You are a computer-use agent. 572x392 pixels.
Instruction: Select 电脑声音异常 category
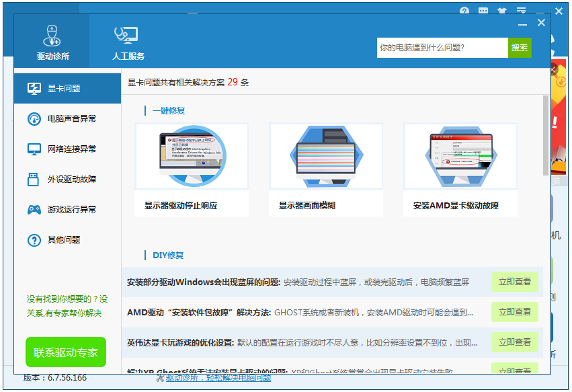tap(67, 118)
